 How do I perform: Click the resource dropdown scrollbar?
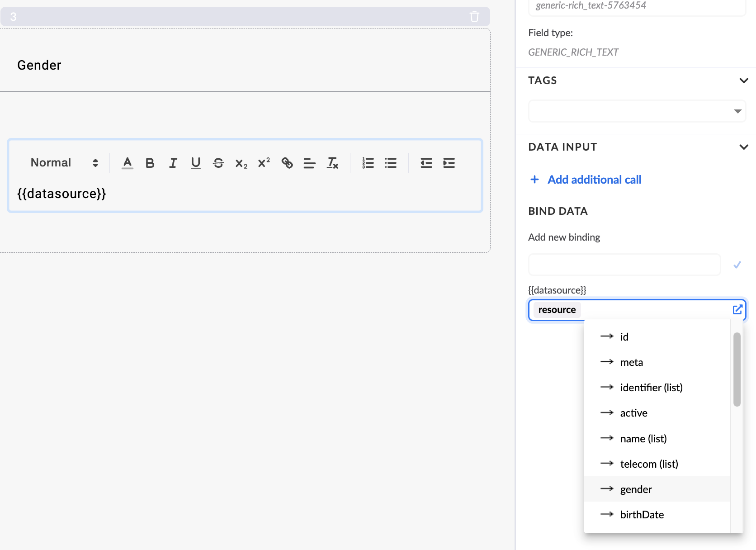[x=737, y=370]
